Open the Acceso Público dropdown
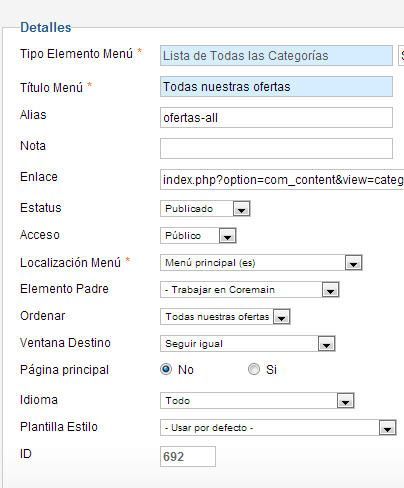Image resolution: width=404 pixels, height=488 pixels. (198, 236)
